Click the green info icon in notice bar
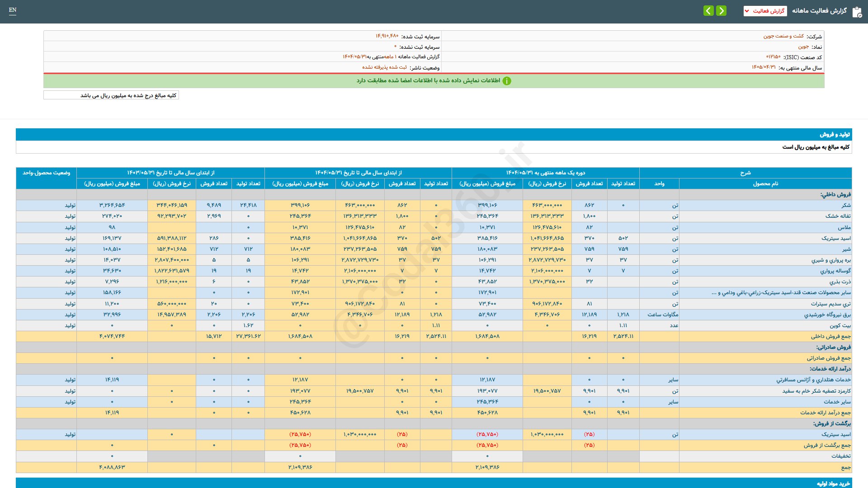Screen dimensions: 868x488 click(x=507, y=81)
